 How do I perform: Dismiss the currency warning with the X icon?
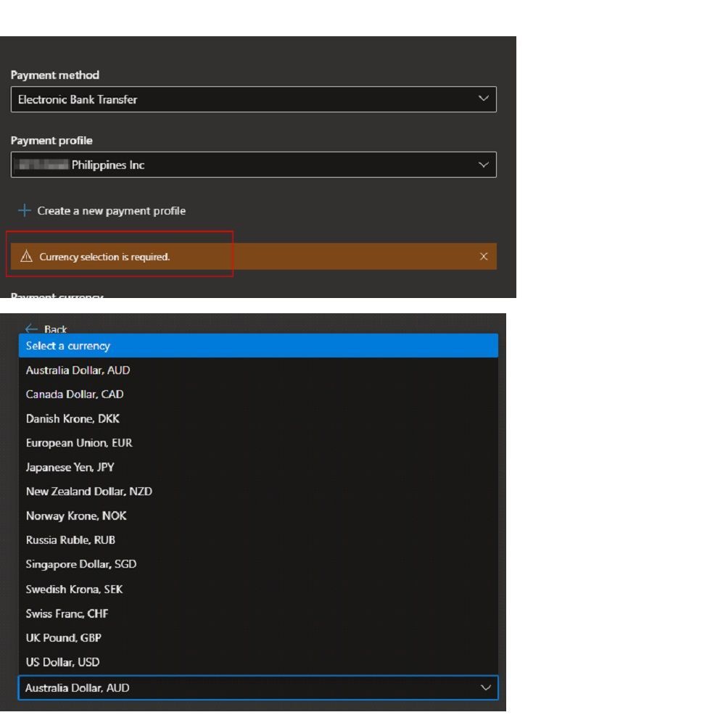(x=483, y=256)
